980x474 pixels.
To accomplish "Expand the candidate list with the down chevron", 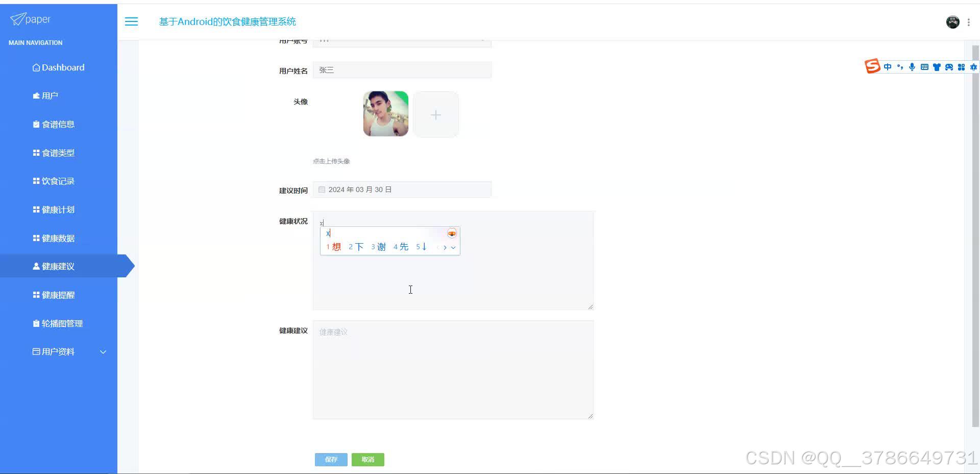I will point(454,248).
